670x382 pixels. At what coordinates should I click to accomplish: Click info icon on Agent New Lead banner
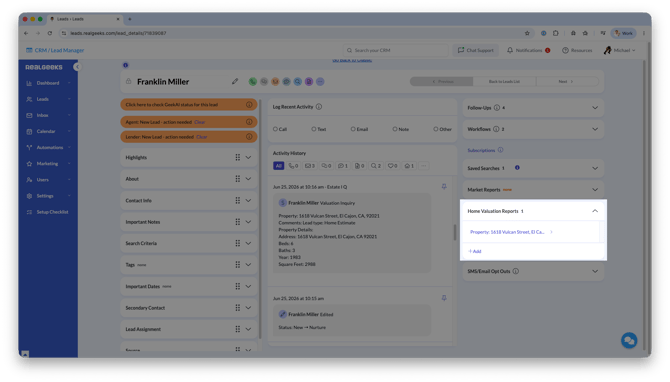pos(249,122)
